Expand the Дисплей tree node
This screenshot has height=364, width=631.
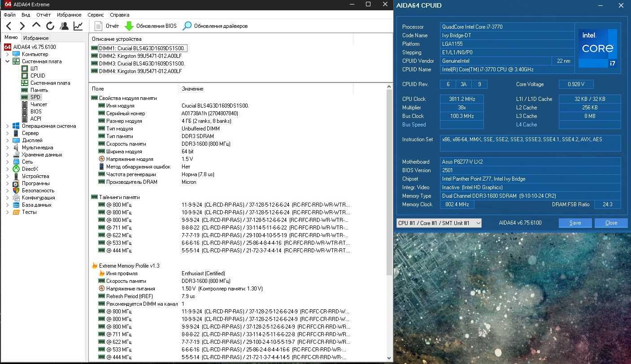click(x=8, y=140)
